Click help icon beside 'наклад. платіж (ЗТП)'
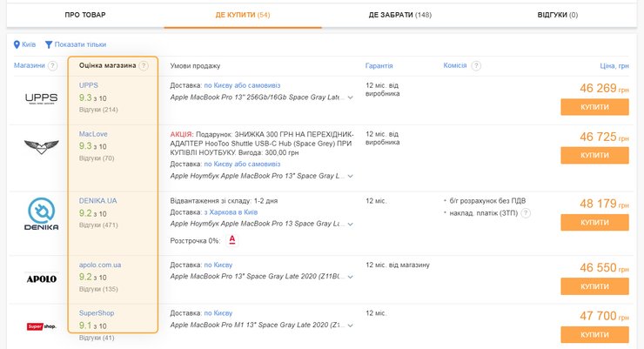 (x=526, y=212)
